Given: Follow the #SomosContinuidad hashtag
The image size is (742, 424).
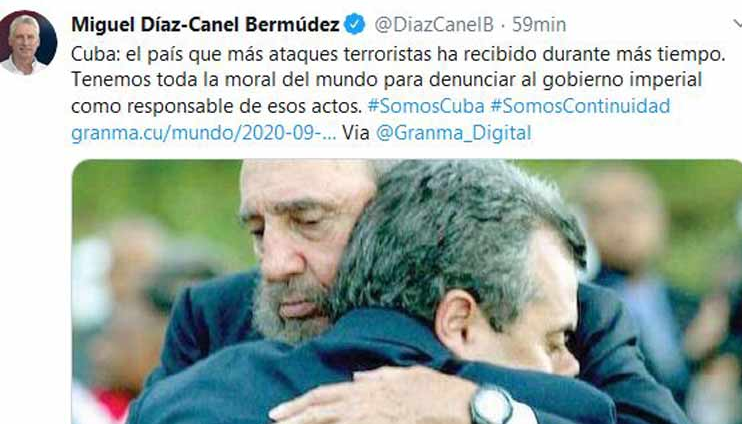Looking at the screenshot, I should (580, 106).
